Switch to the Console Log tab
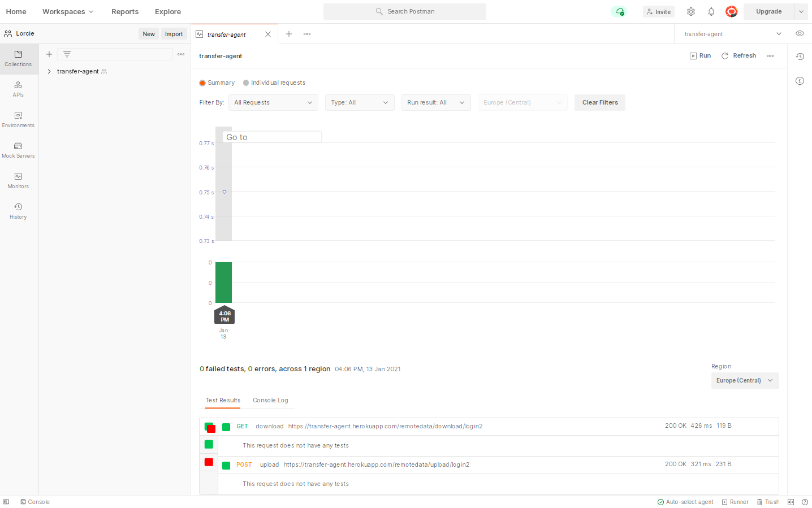Image resolution: width=812 pixels, height=508 pixels. point(270,400)
